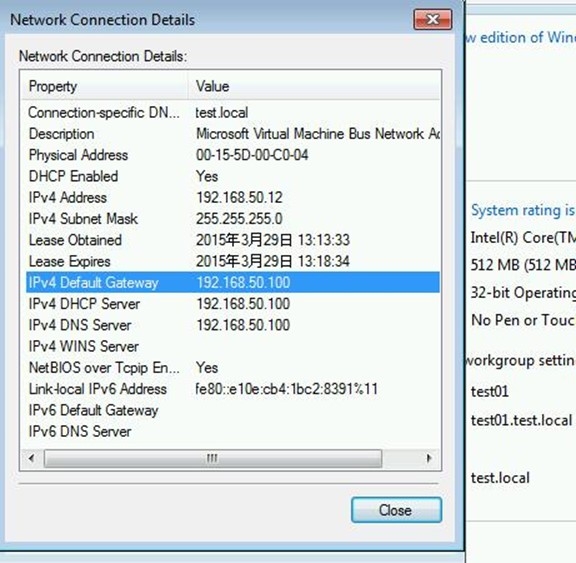The width and height of the screenshot is (576, 563).
Task: Select the NetBIOS over Tcpip En... row
Action: [233, 368]
